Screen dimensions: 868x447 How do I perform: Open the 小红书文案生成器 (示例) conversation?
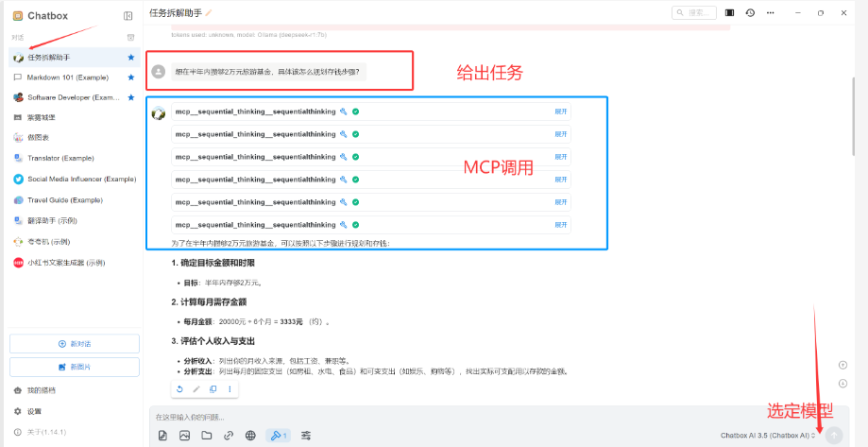click(75, 263)
